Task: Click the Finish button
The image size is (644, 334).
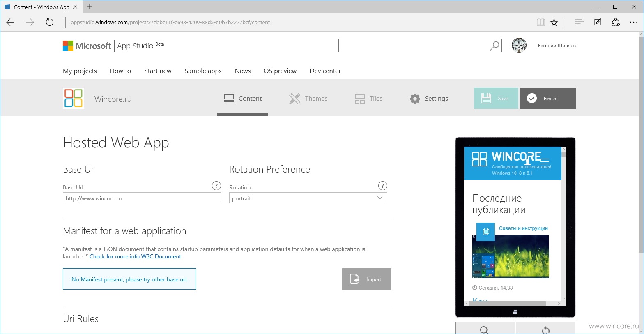Action: pos(548,98)
